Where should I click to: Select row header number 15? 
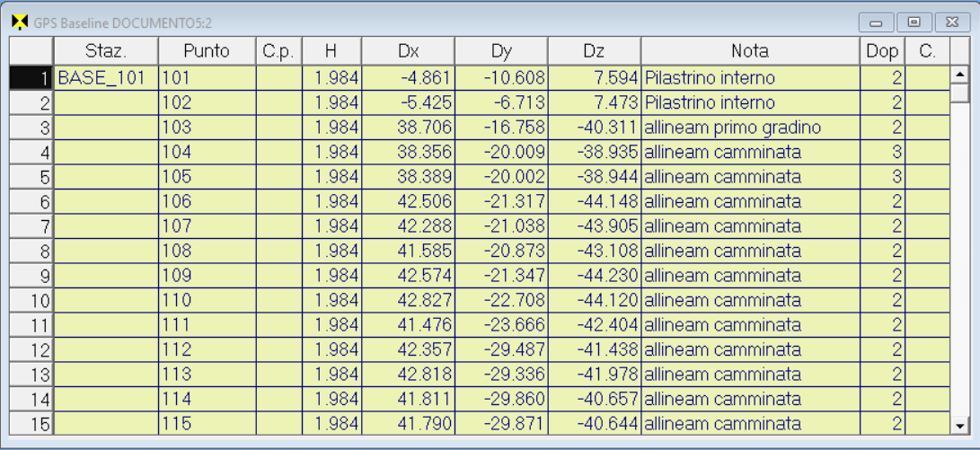[31, 424]
